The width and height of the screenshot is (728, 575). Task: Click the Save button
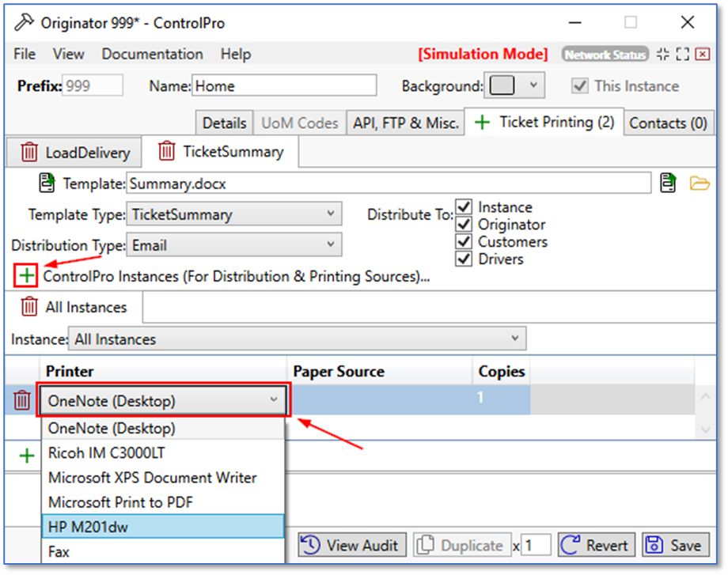[674, 546]
